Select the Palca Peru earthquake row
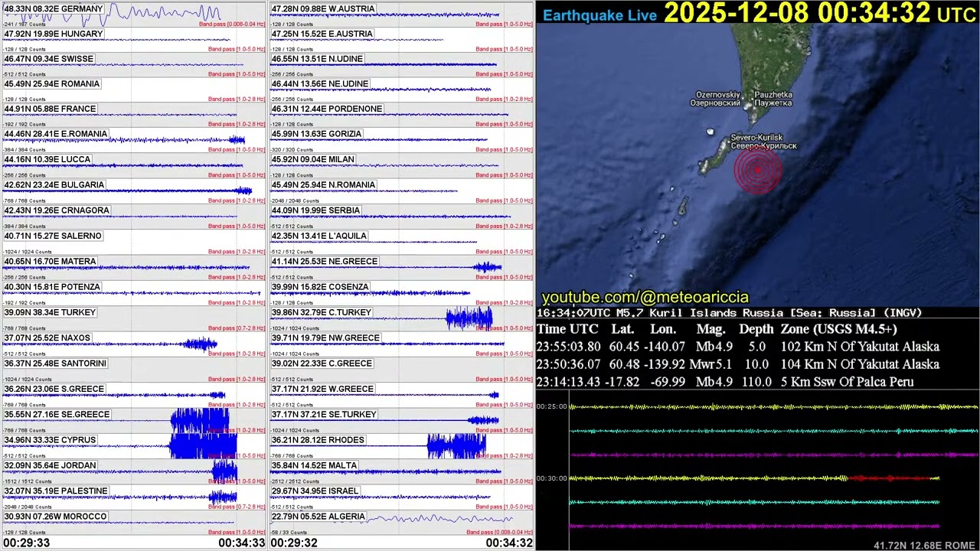The image size is (980, 551). tap(725, 382)
